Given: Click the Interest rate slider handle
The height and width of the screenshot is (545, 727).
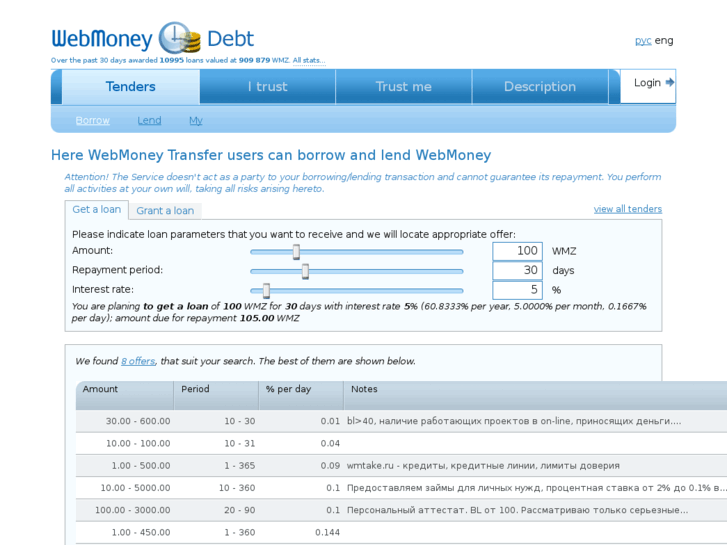Looking at the screenshot, I should pyautogui.click(x=266, y=291).
